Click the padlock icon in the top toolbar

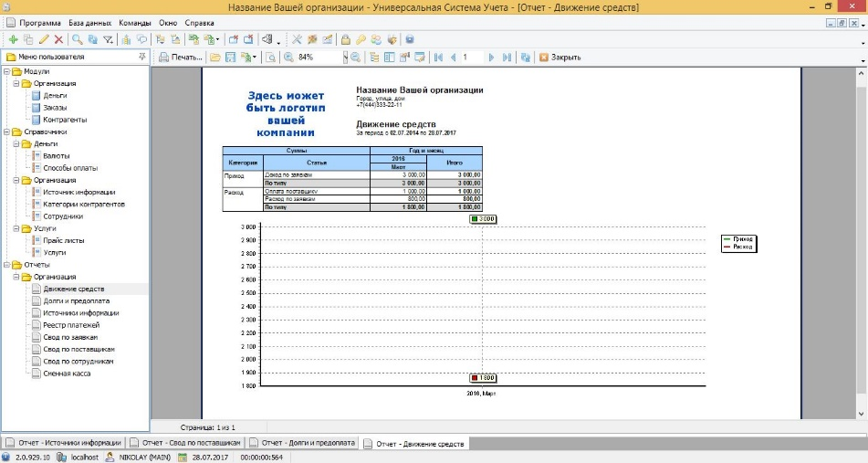(345, 39)
